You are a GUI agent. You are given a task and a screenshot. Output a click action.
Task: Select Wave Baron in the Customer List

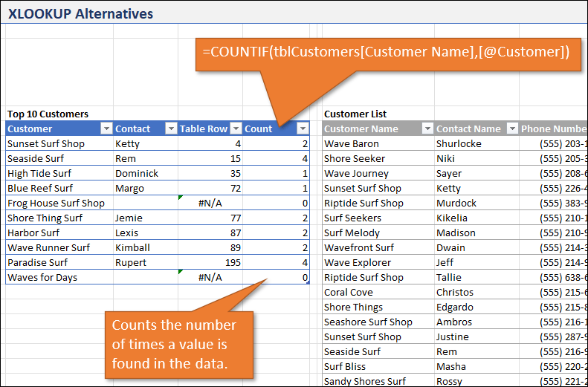tap(352, 143)
